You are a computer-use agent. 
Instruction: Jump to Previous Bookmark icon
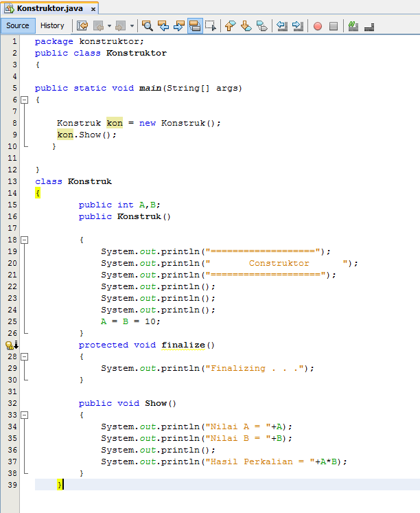pyautogui.click(x=231, y=25)
